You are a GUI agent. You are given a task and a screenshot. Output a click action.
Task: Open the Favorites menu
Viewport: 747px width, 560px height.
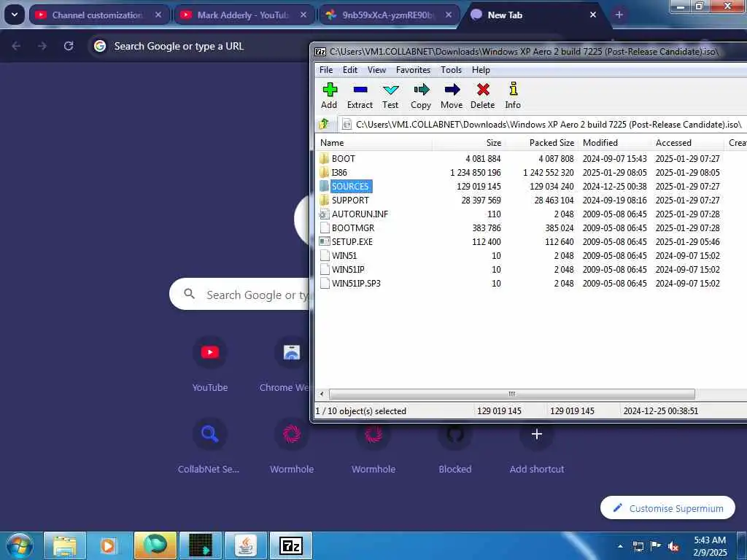coord(413,70)
